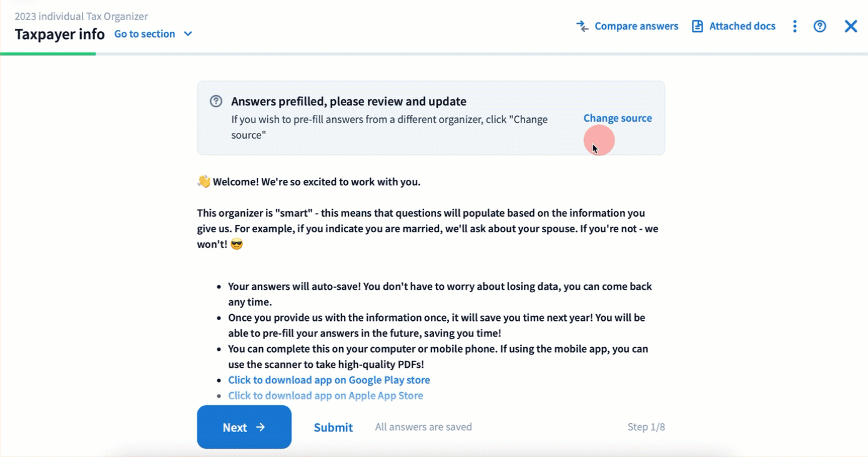The height and width of the screenshot is (457, 868).
Task: Open the three-dot more options menu
Action: tap(794, 26)
